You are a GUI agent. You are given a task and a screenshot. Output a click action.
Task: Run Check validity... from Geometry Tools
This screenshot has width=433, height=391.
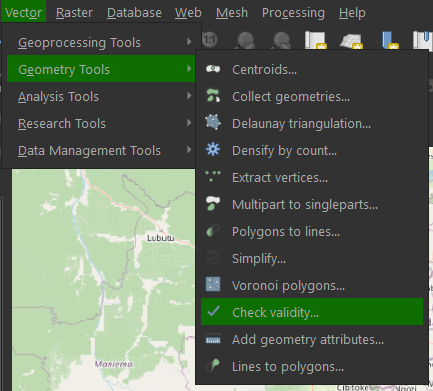click(312, 312)
